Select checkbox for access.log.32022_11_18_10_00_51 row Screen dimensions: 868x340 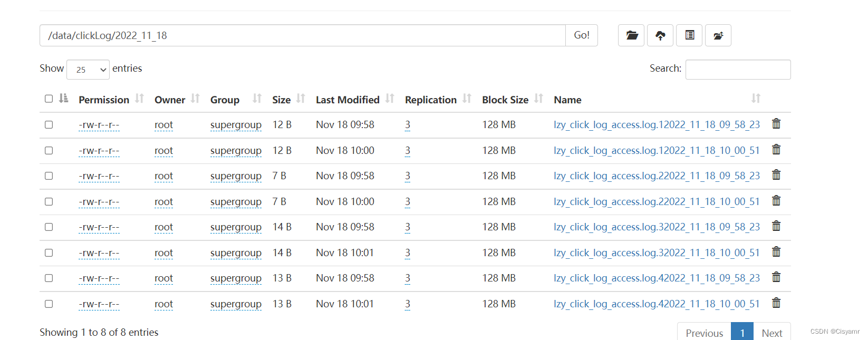pos(49,252)
